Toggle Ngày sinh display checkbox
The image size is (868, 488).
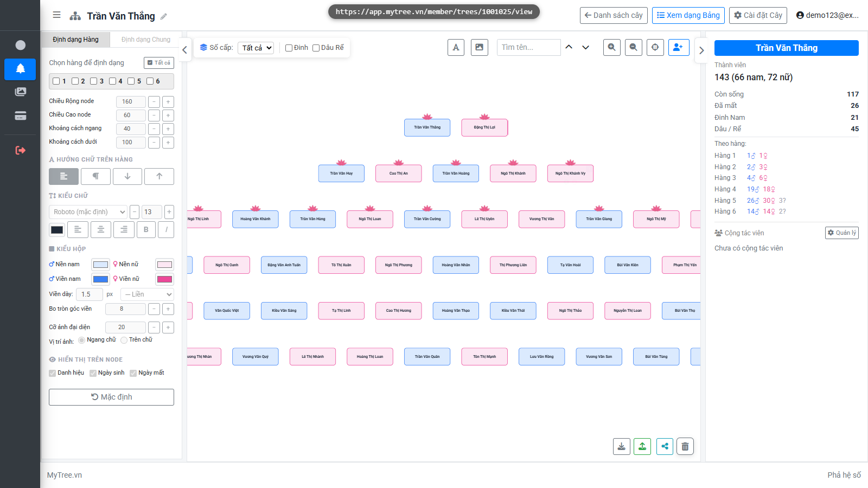[93, 373]
